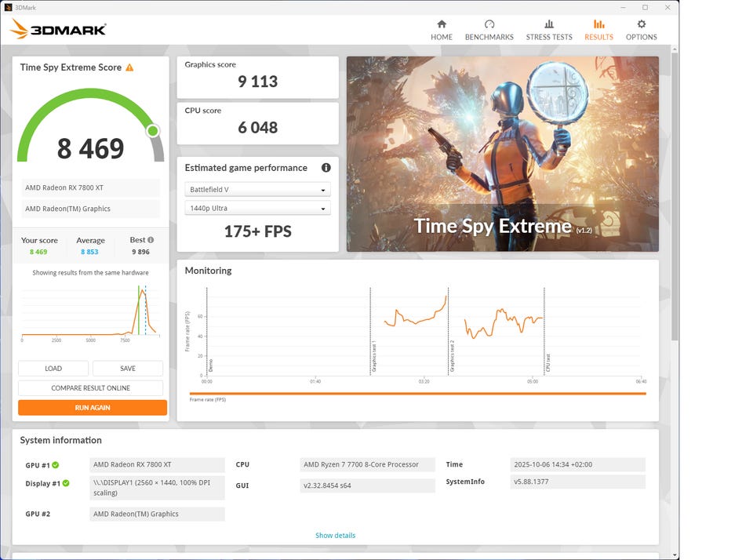Image resolution: width=753 pixels, height=560 pixels.
Task: Go to Benchmarks via gauge icon
Action: [x=489, y=24]
